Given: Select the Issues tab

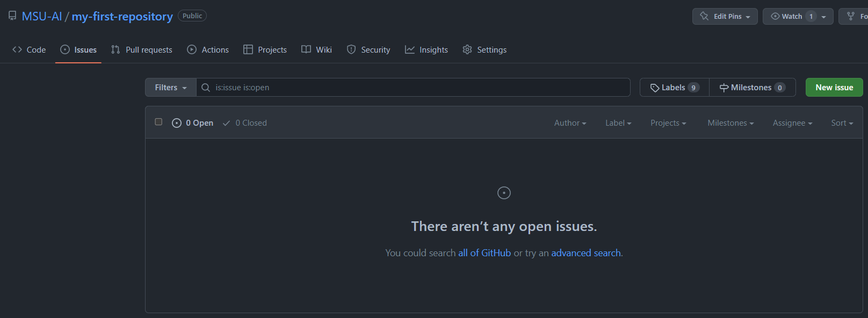Looking at the screenshot, I should 78,49.
